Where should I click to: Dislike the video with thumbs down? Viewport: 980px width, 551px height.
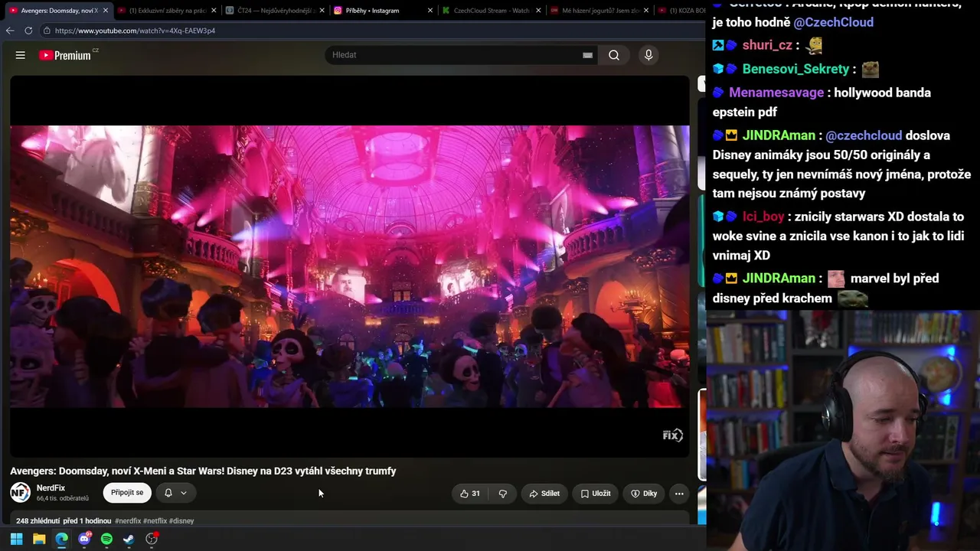(x=503, y=494)
